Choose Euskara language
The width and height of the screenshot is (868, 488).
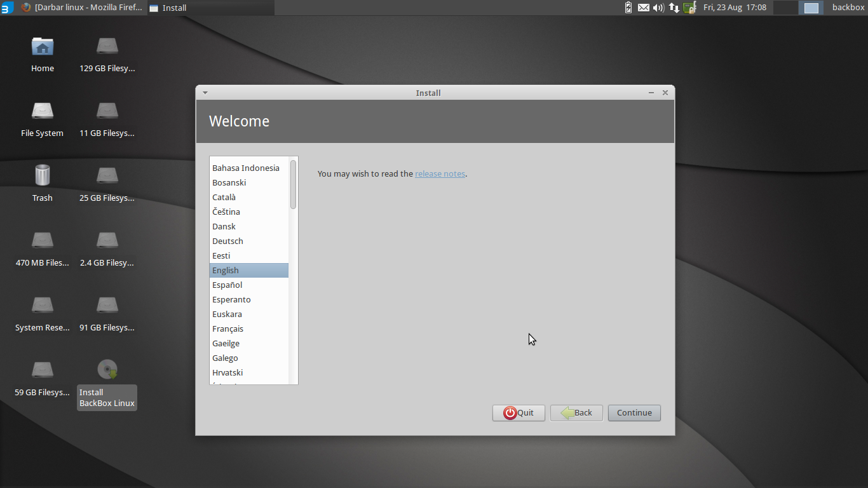click(249, 314)
